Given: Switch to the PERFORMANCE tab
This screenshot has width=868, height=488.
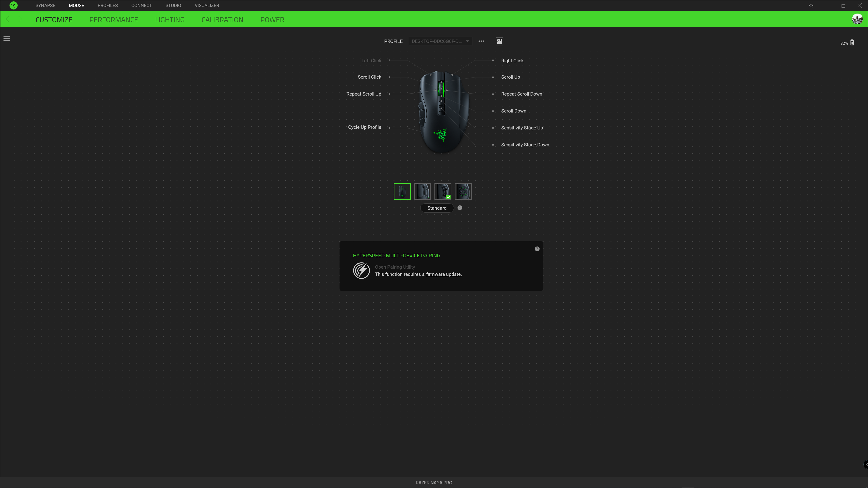Looking at the screenshot, I should 113,19.
